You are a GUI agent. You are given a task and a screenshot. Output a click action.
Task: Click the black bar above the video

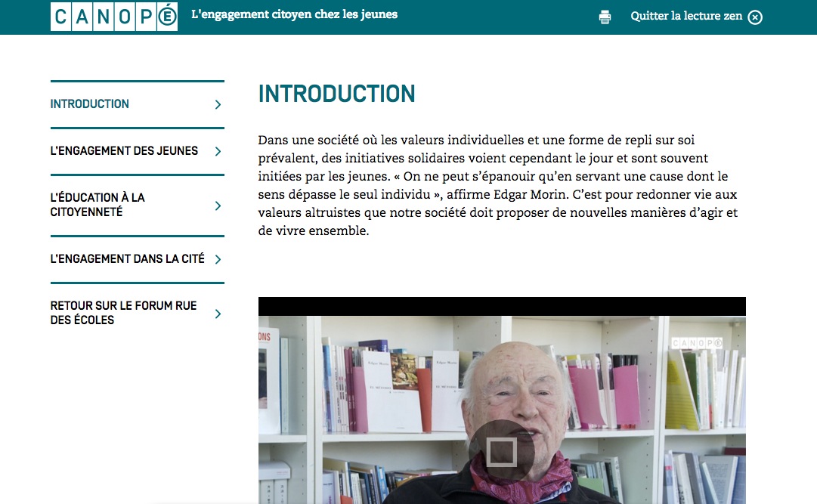[x=502, y=307]
